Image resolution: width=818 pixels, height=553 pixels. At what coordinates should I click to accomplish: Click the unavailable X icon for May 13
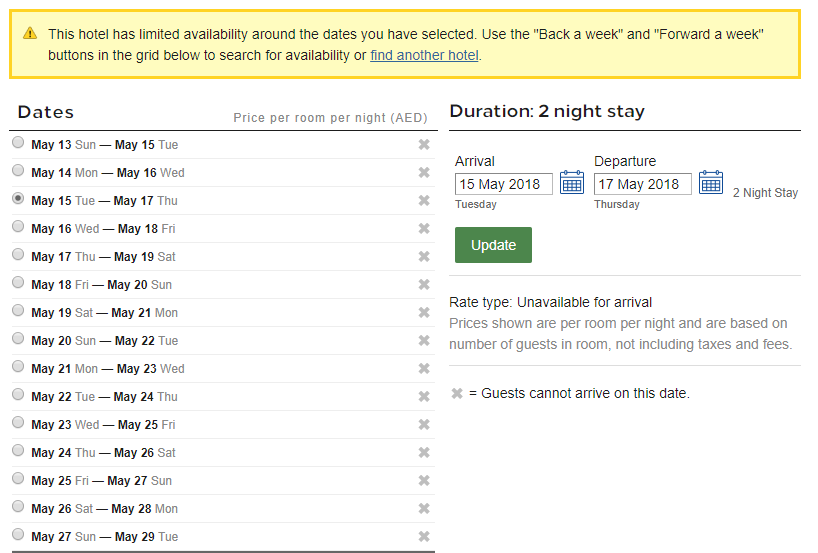point(424,145)
